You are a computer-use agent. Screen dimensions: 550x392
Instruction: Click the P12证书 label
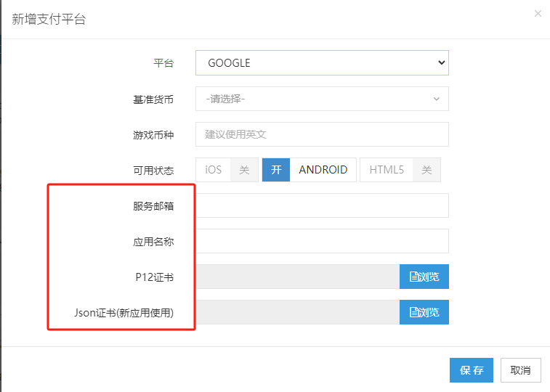point(155,277)
